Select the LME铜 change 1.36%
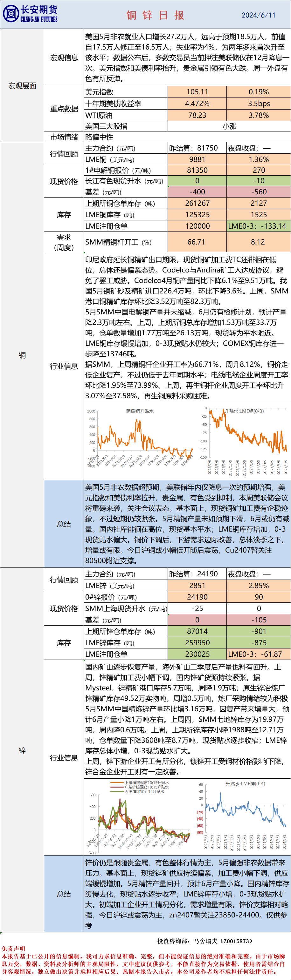The image size is (291, 980). [x=259, y=159]
